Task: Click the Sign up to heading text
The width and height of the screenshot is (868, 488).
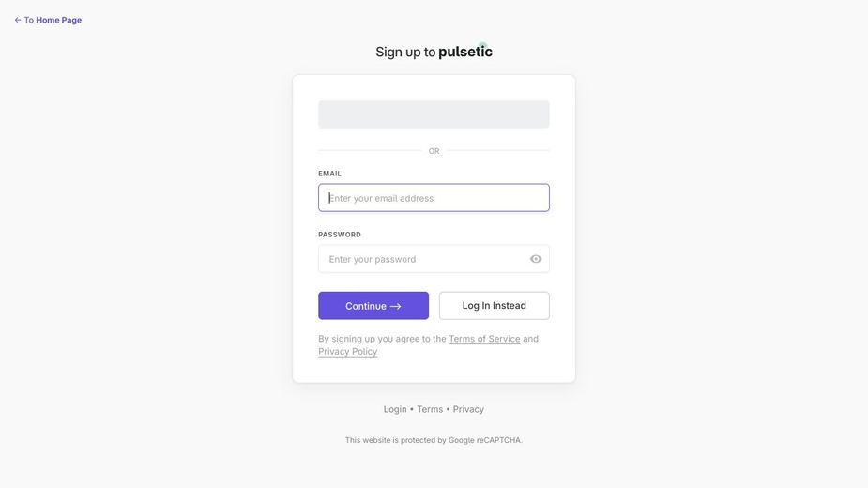Action: (405, 52)
